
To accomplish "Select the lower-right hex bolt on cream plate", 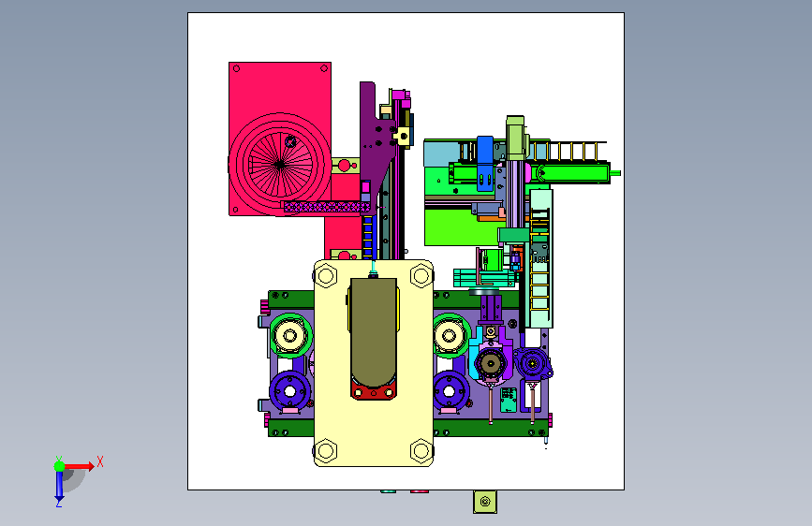I will click(421, 451).
